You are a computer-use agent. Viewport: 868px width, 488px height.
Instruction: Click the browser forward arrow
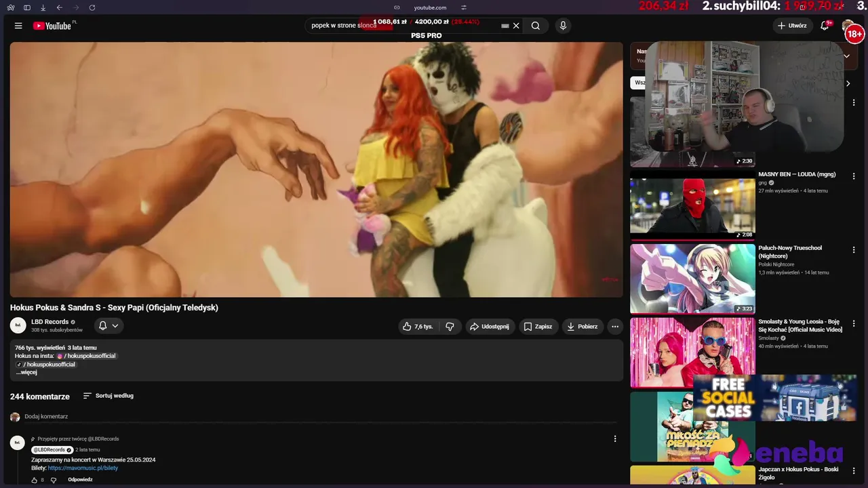(x=76, y=7)
